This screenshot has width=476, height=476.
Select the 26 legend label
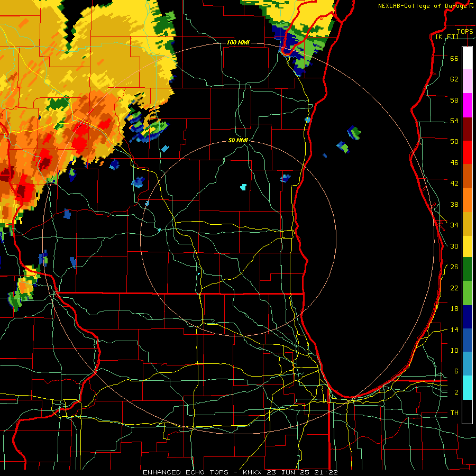coord(454,267)
